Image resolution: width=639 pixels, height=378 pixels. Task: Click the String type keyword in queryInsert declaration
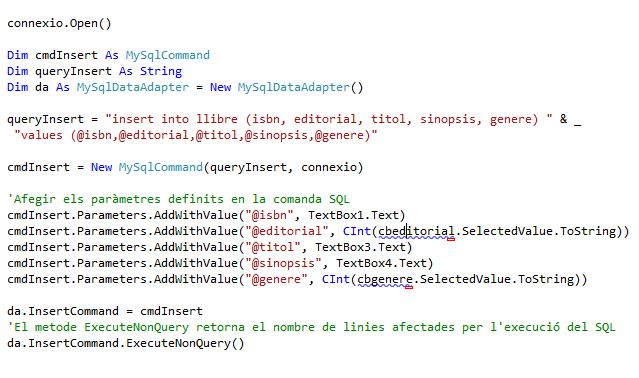[161, 71]
